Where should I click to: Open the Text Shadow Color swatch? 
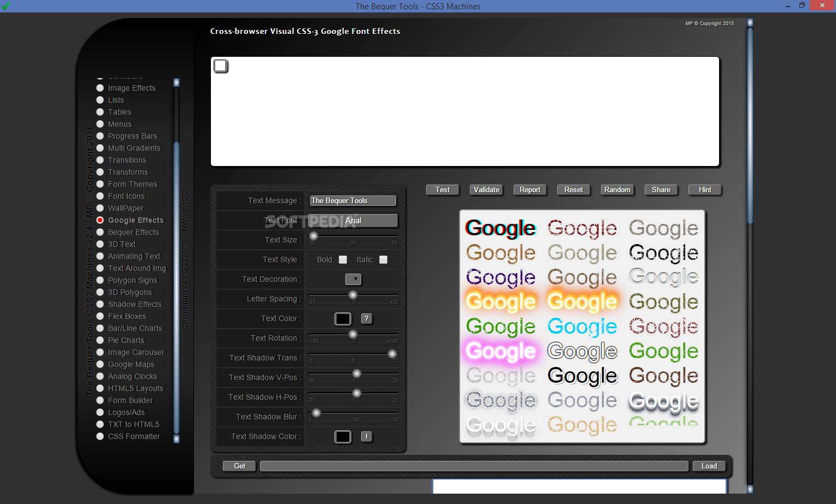tap(343, 436)
